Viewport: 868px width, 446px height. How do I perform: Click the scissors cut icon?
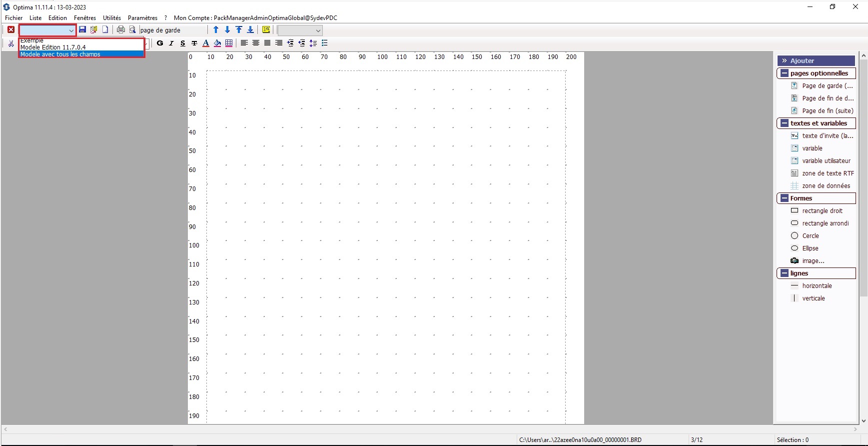11,43
